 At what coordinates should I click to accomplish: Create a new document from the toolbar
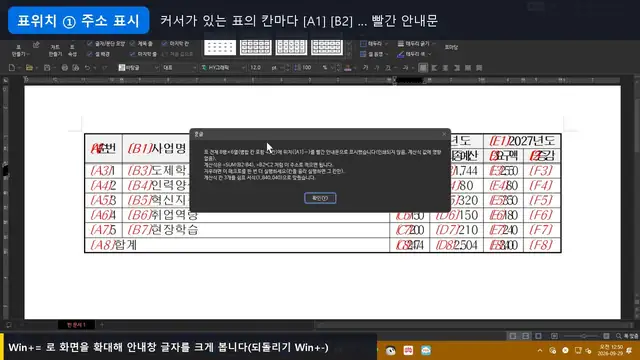pos(12,68)
